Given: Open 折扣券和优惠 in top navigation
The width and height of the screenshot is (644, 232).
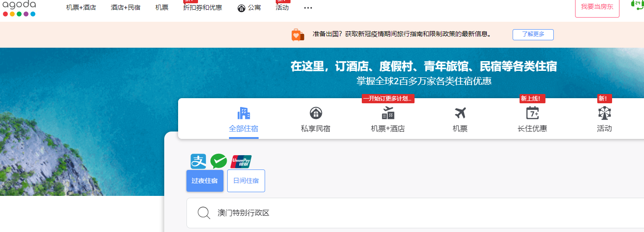Looking at the screenshot, I should pyautogui.click(x=202, y=7).
